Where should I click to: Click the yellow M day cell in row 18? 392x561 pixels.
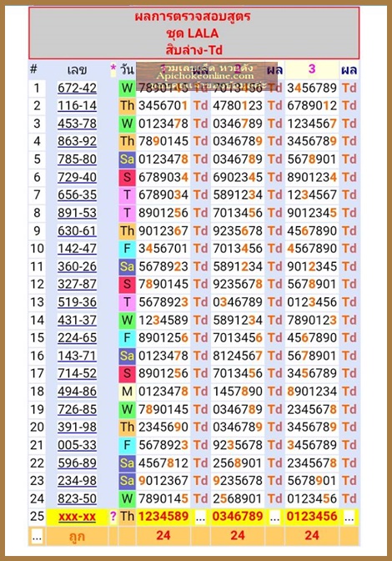127,392
